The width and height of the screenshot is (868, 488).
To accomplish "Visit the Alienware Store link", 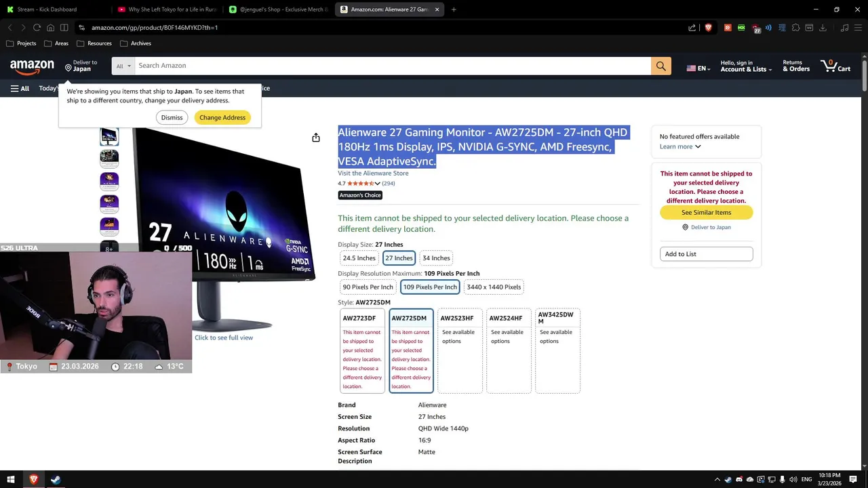I will click(x=373, y=174).
